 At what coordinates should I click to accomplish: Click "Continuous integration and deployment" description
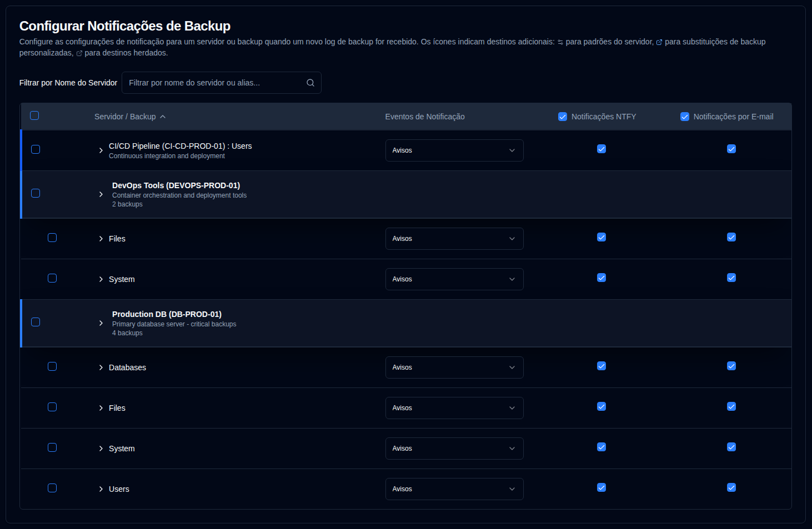(167, 156)
